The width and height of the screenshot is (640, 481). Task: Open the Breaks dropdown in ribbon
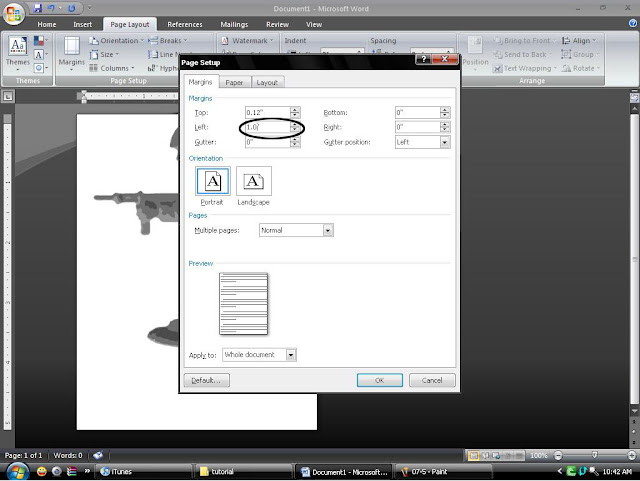168,40
